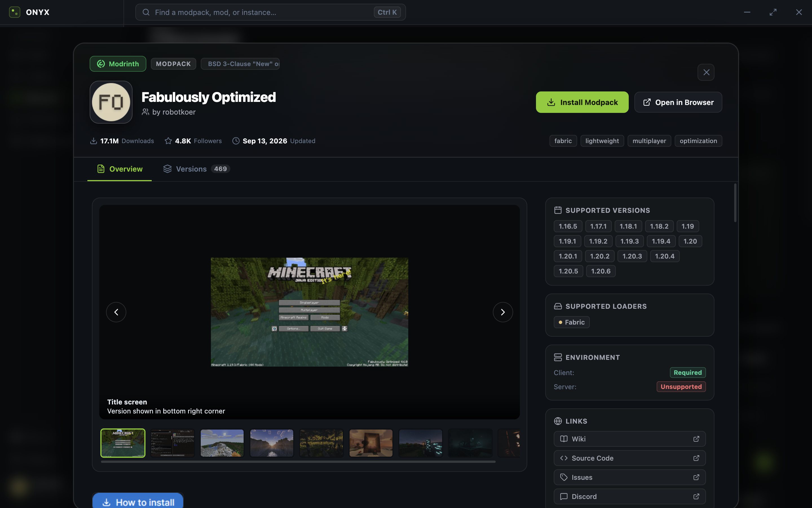The image size is (812, 508).
Task: Click the Required client badge
Action: click(x=687, y=373)
